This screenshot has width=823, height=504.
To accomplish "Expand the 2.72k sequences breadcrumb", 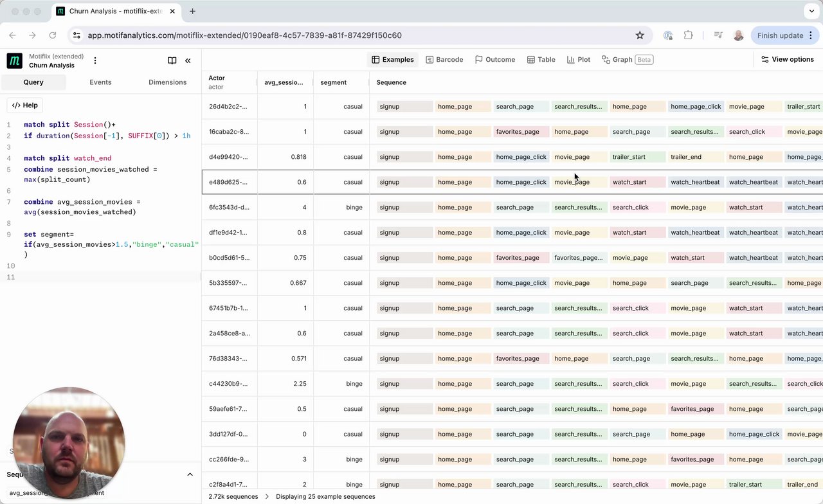I will (234, 496).
